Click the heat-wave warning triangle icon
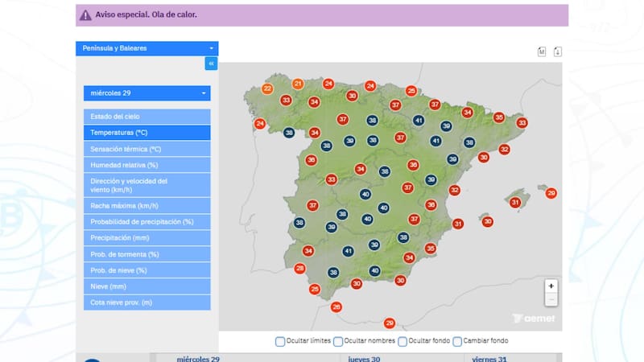The width and height of the screenshot is (644, 362). coord(85,15)
